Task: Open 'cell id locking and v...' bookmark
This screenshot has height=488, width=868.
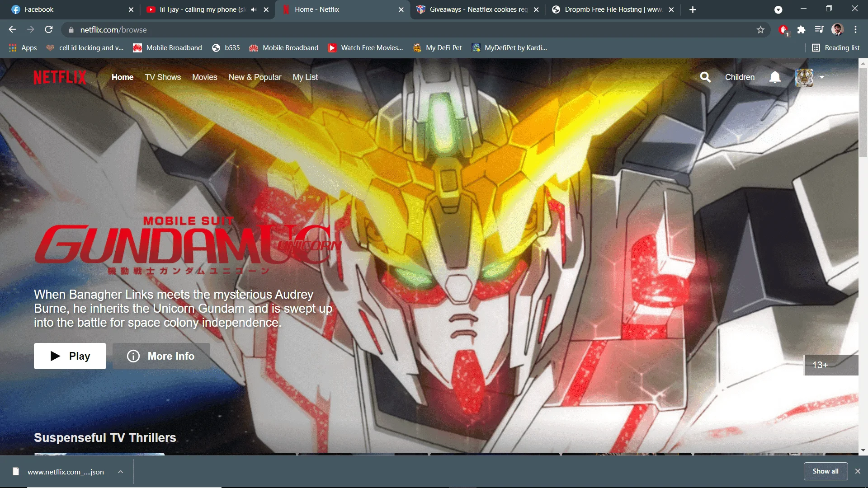Action: tap(85, 48)
